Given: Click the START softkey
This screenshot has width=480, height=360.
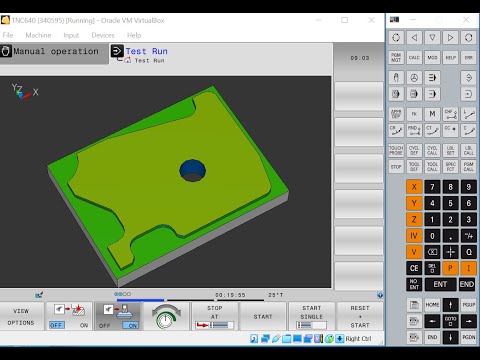Looking at the screenshot, I should coord(263,316).
